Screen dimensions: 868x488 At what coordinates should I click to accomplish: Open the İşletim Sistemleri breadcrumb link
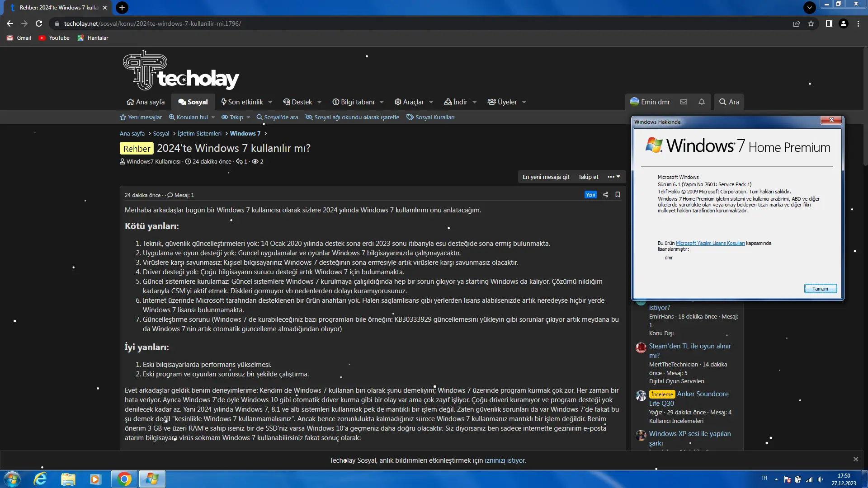point(199,133)
